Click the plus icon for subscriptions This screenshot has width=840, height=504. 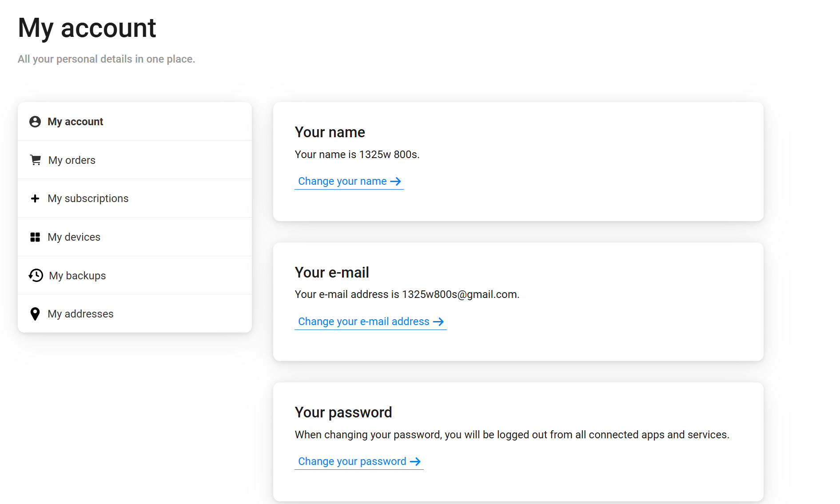35,198
